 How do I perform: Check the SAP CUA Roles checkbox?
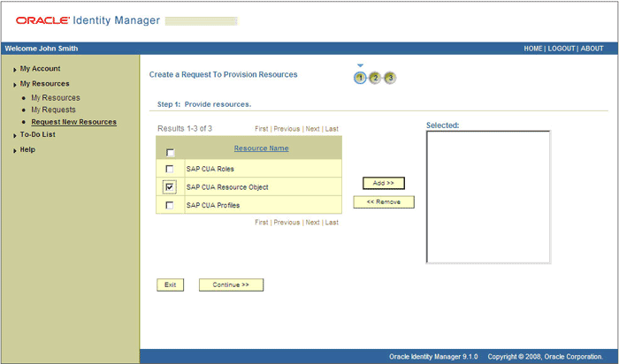click(170, 169)
